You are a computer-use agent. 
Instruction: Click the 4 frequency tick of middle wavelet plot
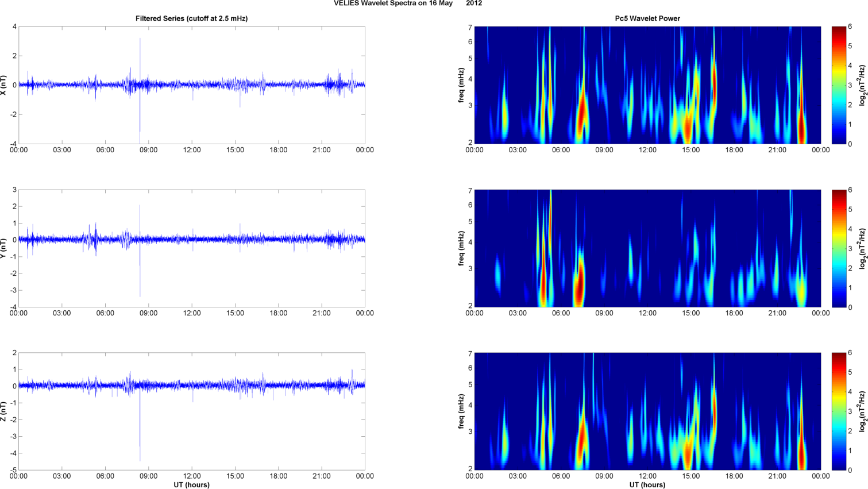(x=470, y=242)
